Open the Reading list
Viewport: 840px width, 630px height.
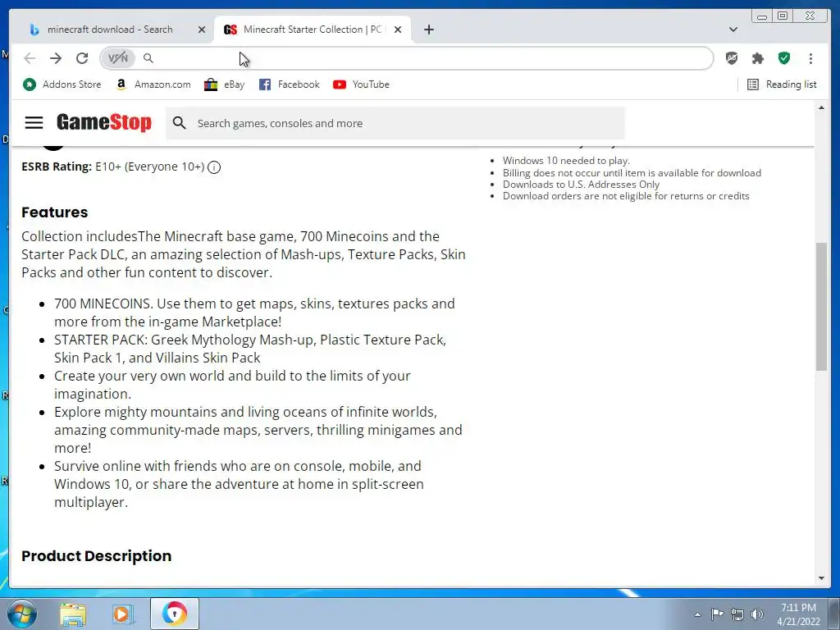click(782, 84)
